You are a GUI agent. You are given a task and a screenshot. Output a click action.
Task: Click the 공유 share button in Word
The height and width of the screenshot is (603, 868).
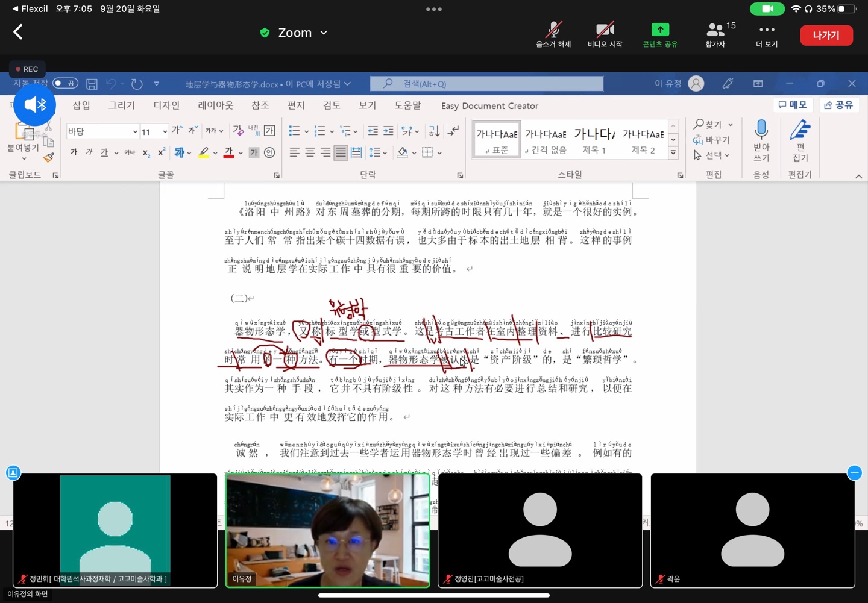[838, 105]
